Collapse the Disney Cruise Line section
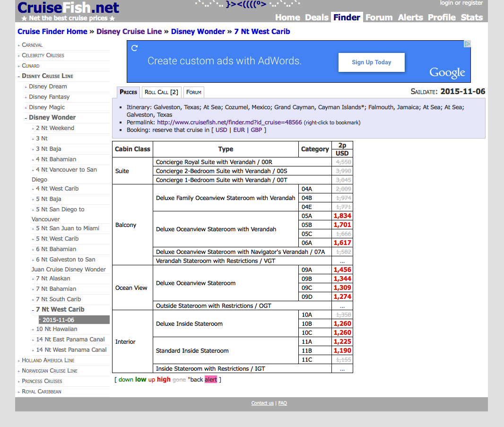The image size is (504, 427). (47, 76)
